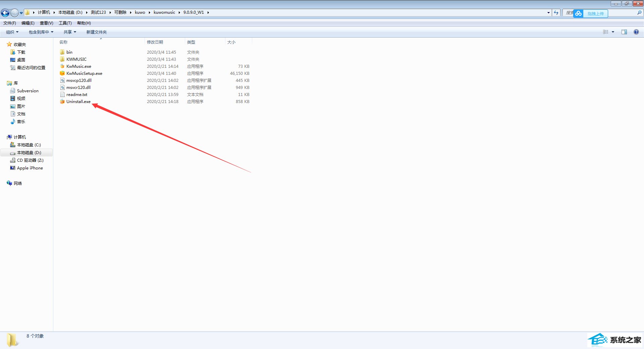Select the readme.txt file name
The width and height of the screenshot is (644, 349).
(77, 94)
